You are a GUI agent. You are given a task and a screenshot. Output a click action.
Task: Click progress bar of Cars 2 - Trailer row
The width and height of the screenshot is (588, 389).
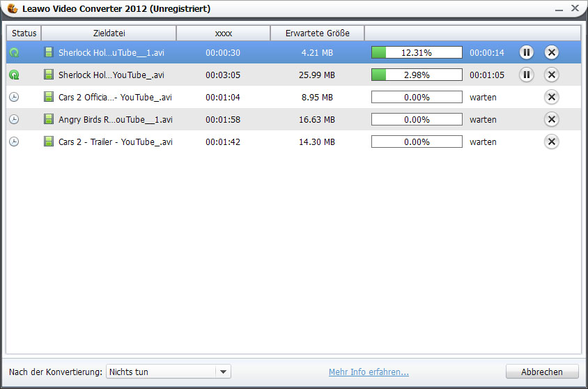pyautogui.click(x=417, y=142)
